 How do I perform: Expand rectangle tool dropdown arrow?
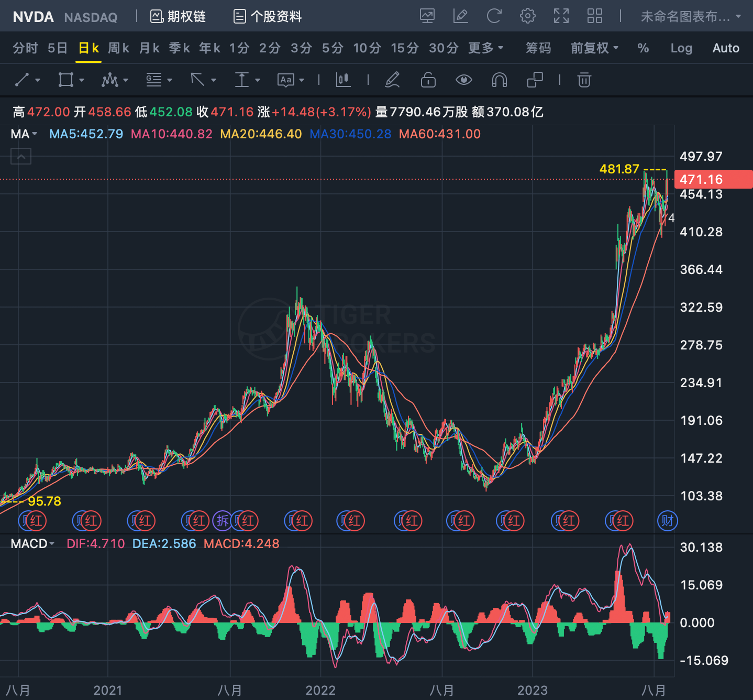[x=82, y=80]
